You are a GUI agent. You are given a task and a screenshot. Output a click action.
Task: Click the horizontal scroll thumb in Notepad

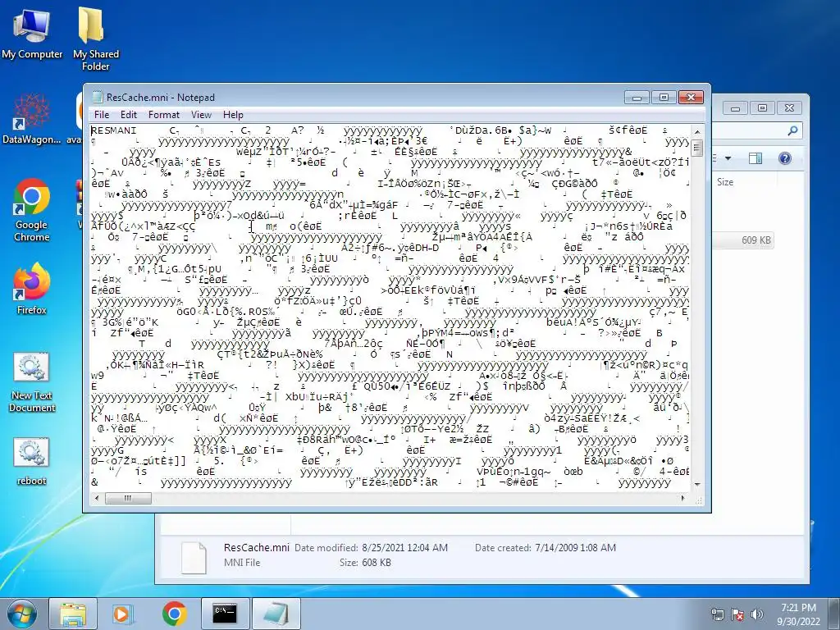127,498
